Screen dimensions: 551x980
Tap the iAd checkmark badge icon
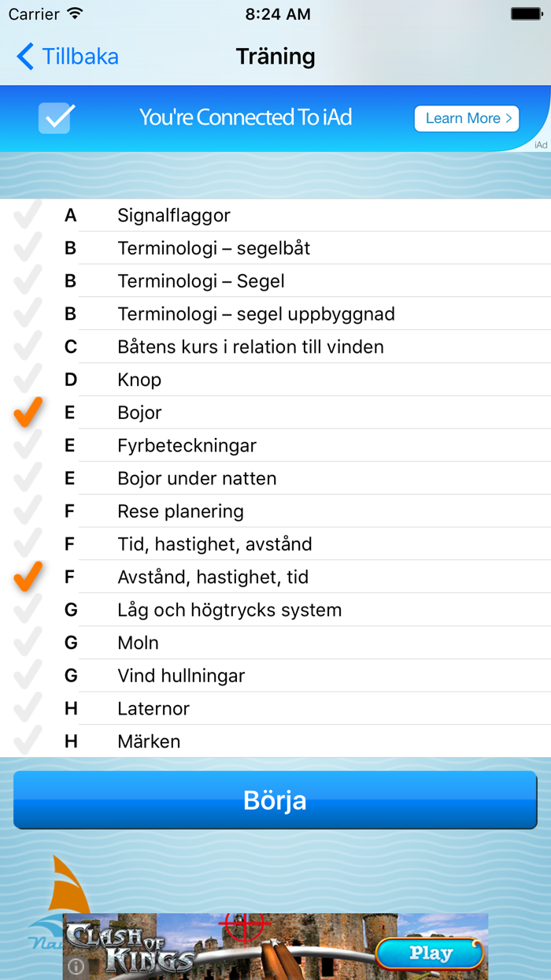[54, 118]
